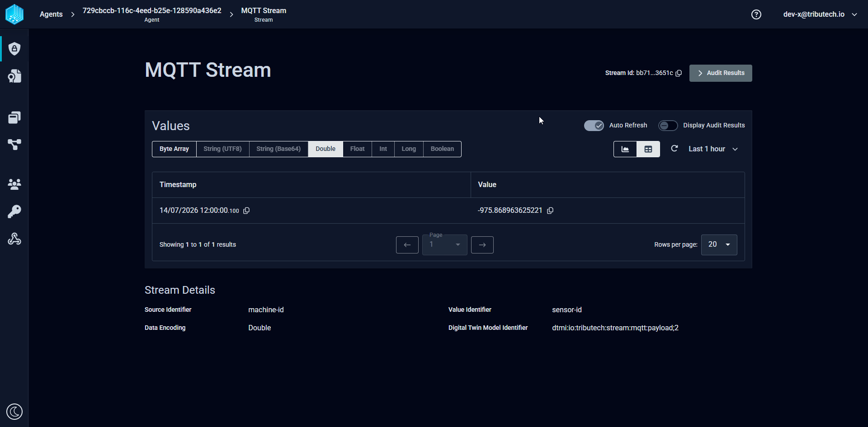
Task: Toggle the Auto Refresh switch
Action: point(594,126)
